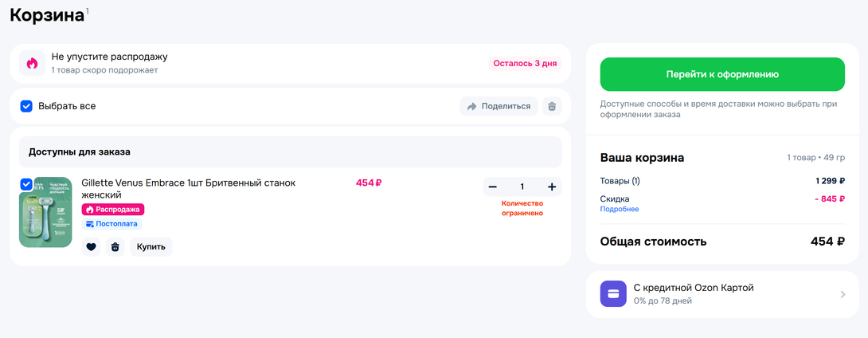Image resolution: width=868 pixels, height=338 pixels.
Task: Decrease item quantity with minus button
Action: pos(493,187)
